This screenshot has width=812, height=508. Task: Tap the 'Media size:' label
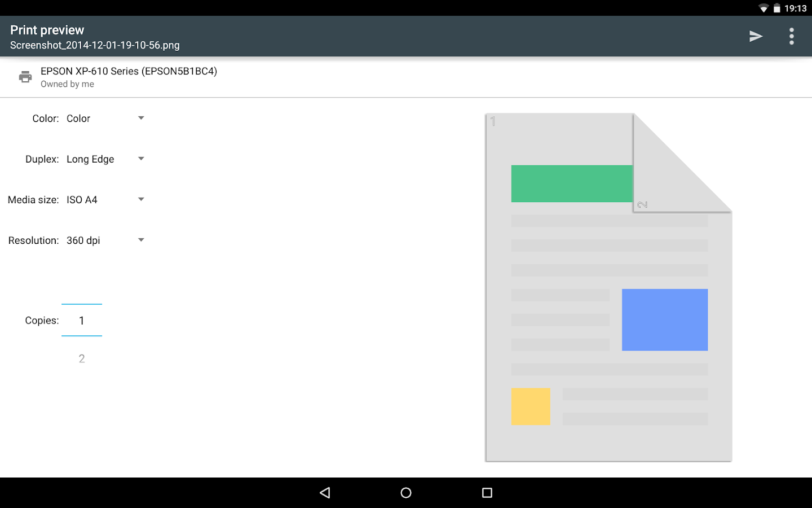point(33,200)
